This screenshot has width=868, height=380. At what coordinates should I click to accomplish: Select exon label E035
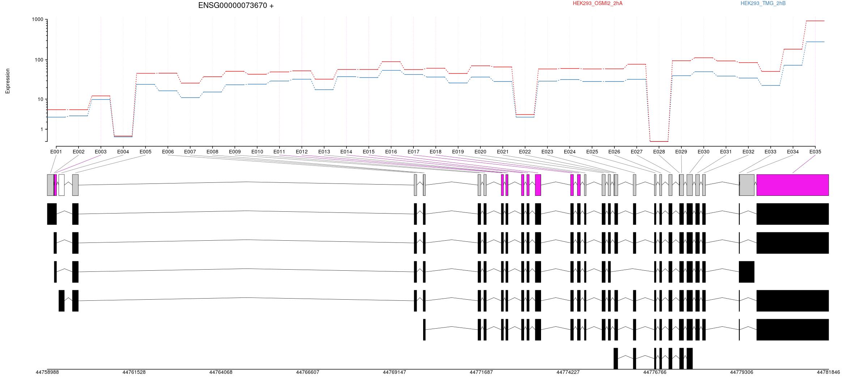click(x=815, y=152)
